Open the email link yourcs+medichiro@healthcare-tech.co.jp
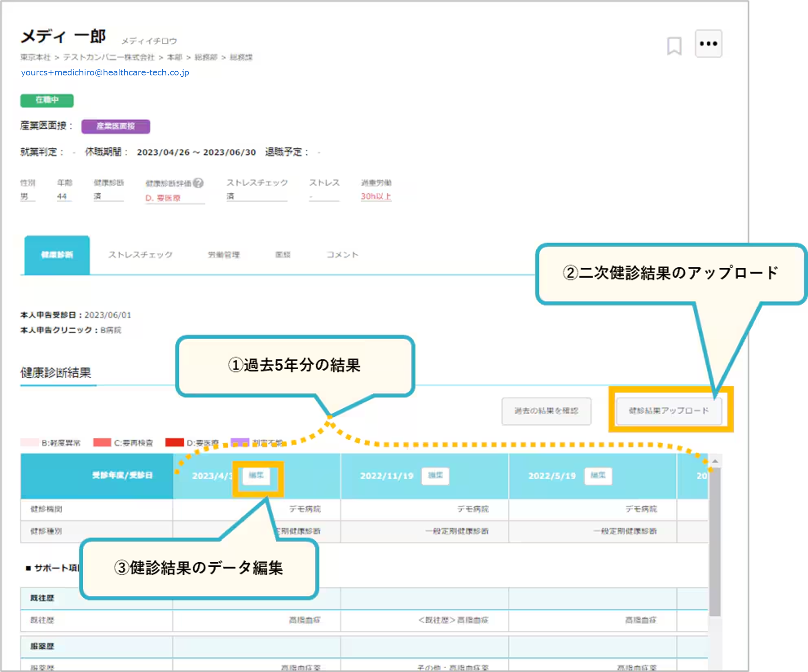Viewport: 808px width, 672px height. click(x=105, y=73)
